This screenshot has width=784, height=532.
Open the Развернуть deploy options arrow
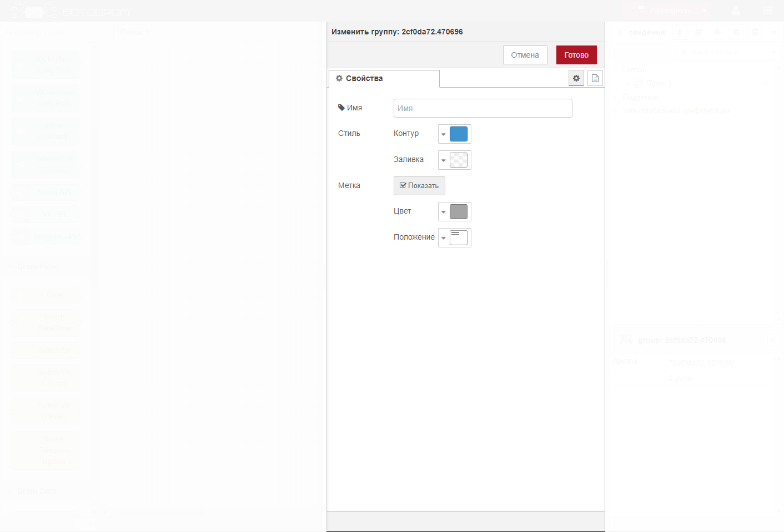pos(704,11)
